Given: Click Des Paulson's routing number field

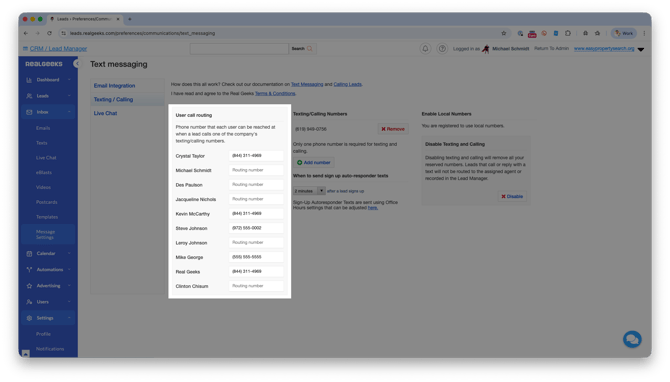Looking at the screenshot, I should (x=256, y=185).
